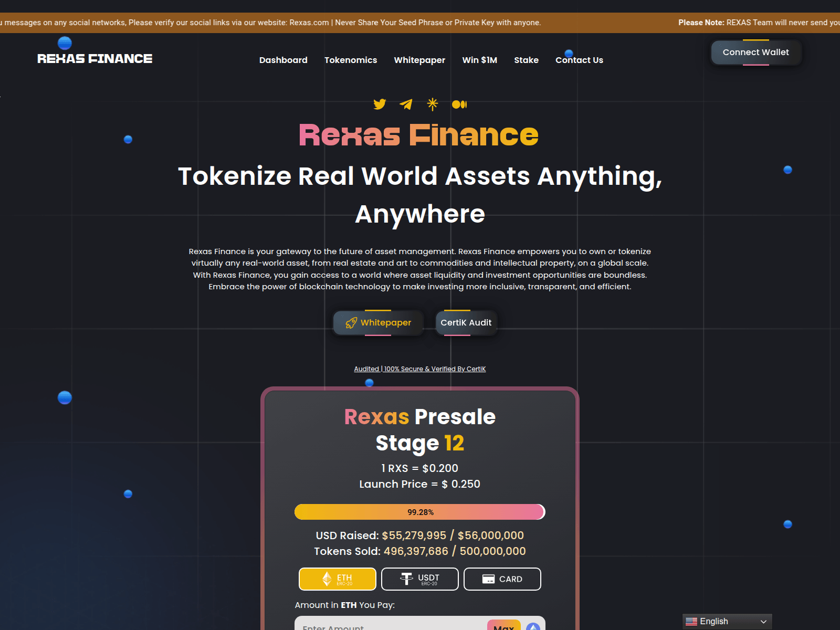Select USDT ERC-20 payment method
This screenshot has width=840, height=630.
pos(420,579)
